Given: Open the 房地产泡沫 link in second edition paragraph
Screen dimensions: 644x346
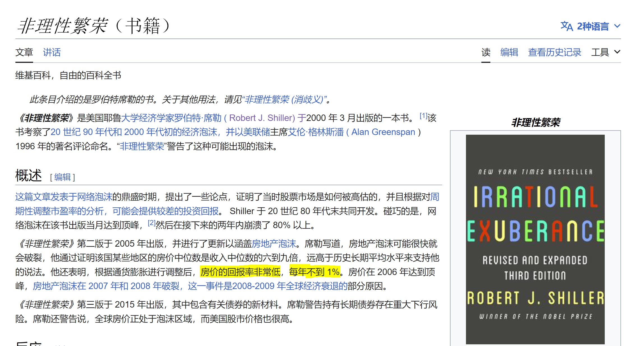Looking at the screenshot, I should [x=274, y=244].
